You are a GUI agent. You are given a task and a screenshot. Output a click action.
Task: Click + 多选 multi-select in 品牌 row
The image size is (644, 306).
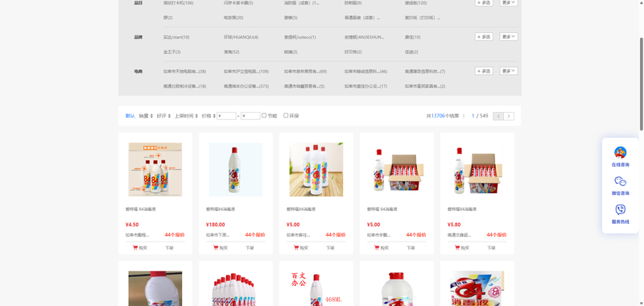coord(484,36)
